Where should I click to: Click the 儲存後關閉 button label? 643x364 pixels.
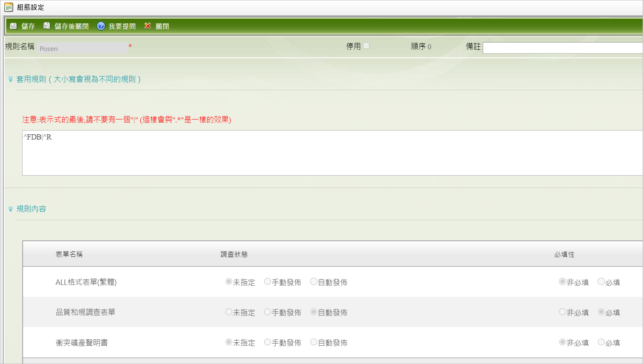(x=71, y=26)
